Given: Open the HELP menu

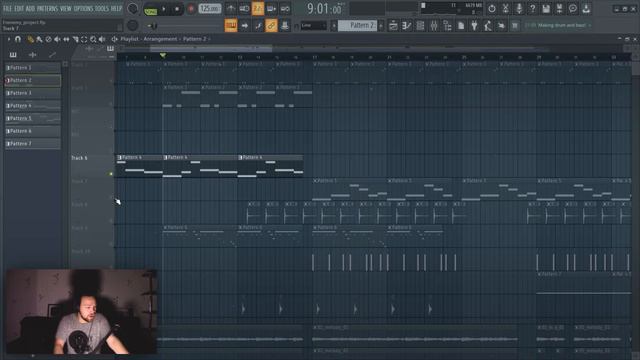Looking at the screenshot, I should click(x=116, y=8).
